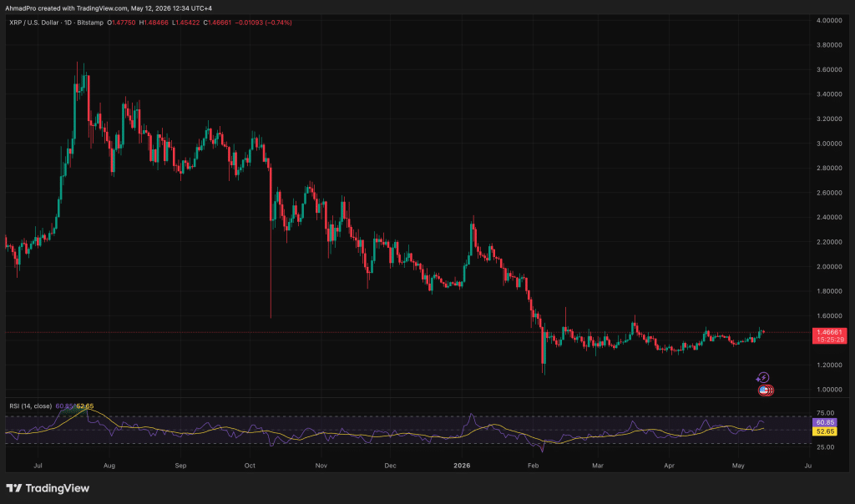Click the high value H1.48466 in legend

pos(154,23)
